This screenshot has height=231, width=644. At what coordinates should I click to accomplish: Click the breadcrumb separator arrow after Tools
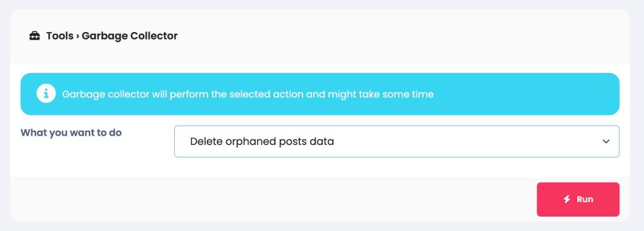click(77, 36)
